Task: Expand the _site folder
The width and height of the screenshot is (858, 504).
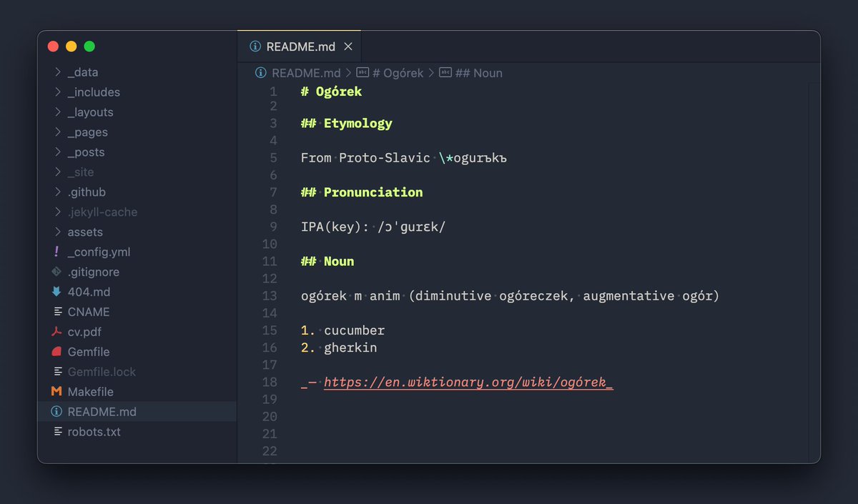Action: point(57,172)
